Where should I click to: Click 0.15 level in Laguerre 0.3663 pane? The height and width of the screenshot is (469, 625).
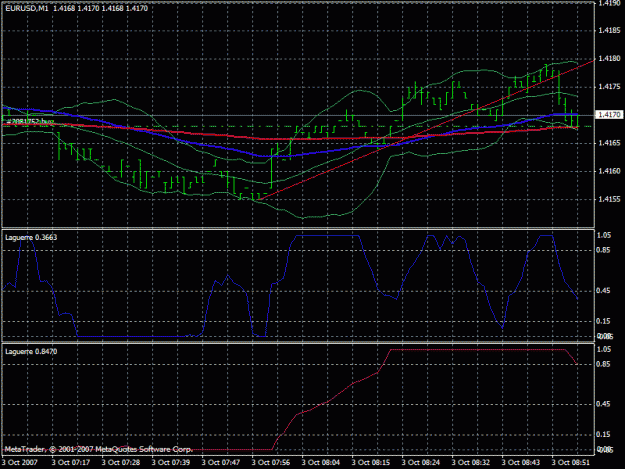[603, 321]
